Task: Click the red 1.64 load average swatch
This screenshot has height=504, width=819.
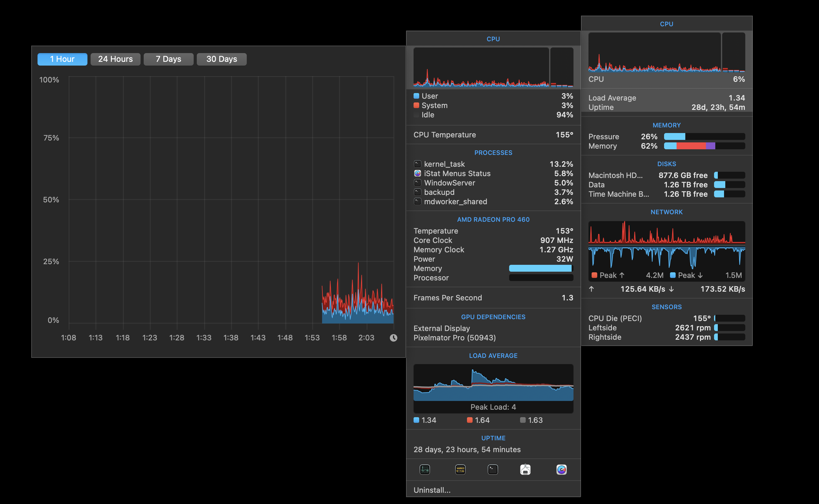Action: coord(470,420)
